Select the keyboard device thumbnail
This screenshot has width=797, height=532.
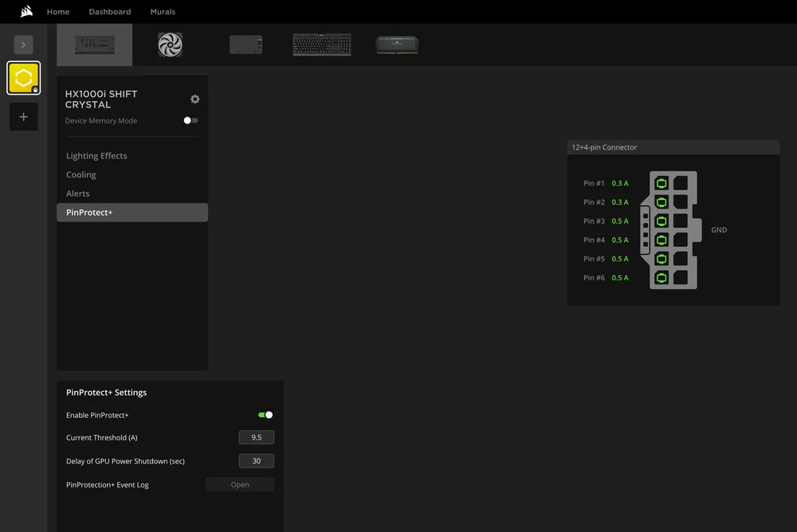[322, 45]
